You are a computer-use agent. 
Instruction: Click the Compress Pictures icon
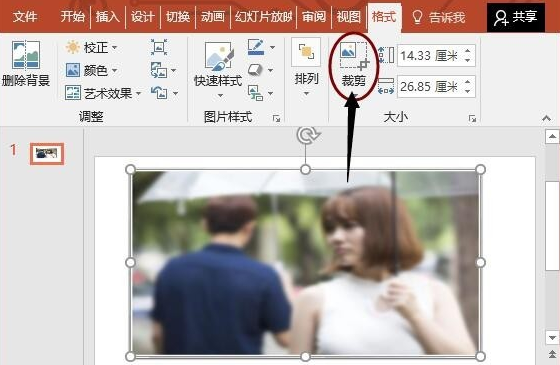159,47
